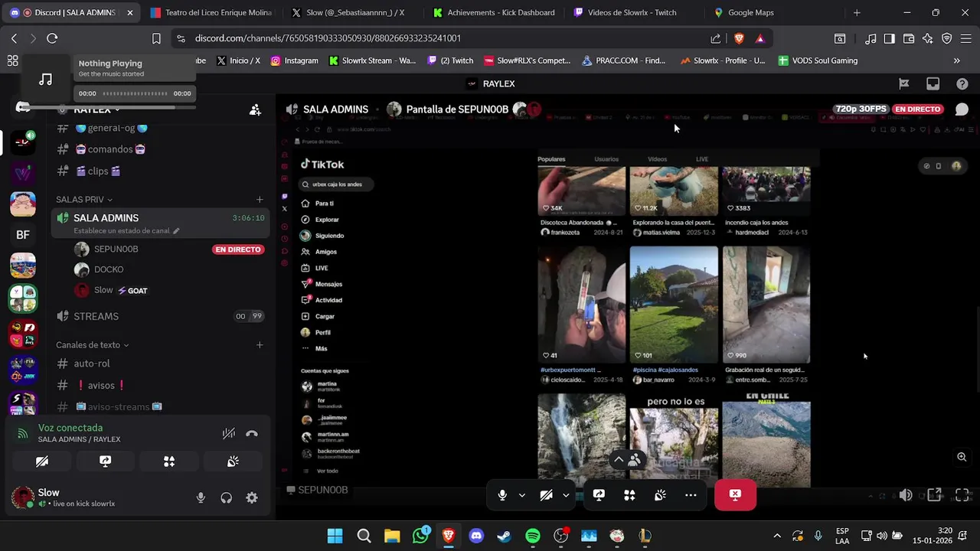The image size is (980, 551).
Task: Open camera options arrow in stream bar
Action: 566,495
